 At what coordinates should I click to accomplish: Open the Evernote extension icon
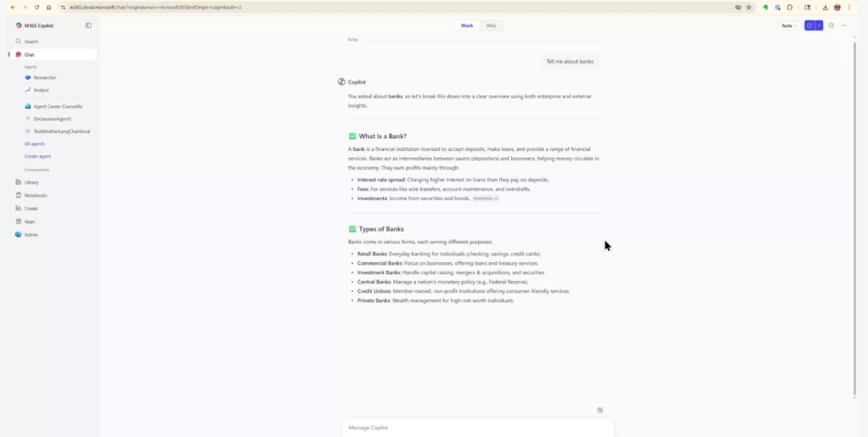[765, 7]
